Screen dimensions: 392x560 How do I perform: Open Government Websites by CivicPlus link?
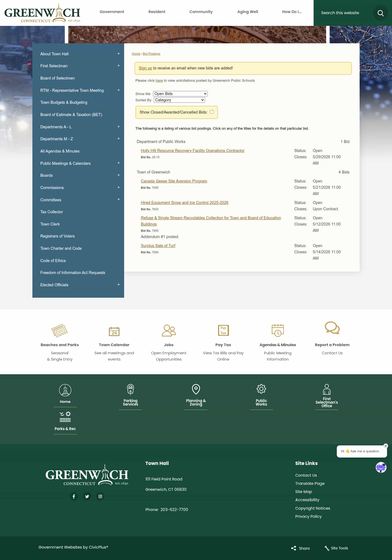(73, 547)
